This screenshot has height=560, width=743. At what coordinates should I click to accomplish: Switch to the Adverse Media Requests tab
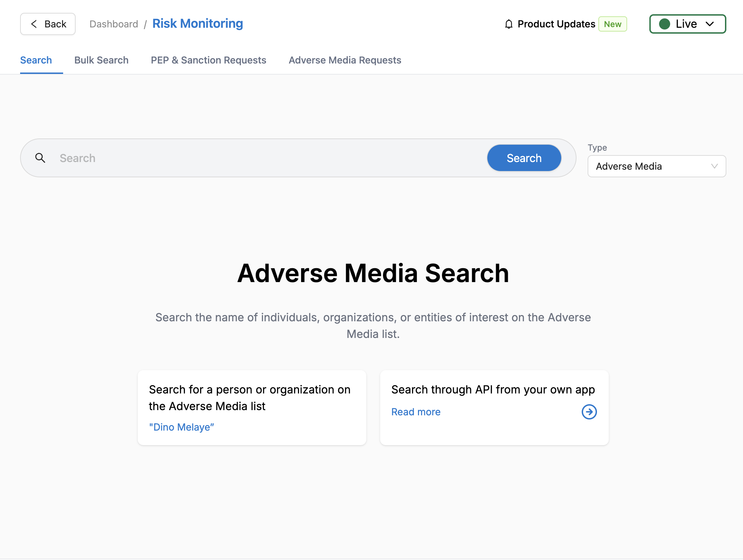344,60
